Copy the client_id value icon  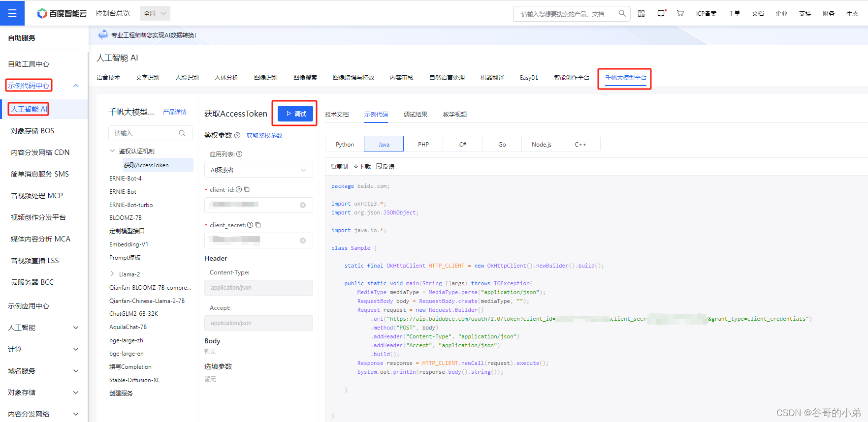coord(247,189)
